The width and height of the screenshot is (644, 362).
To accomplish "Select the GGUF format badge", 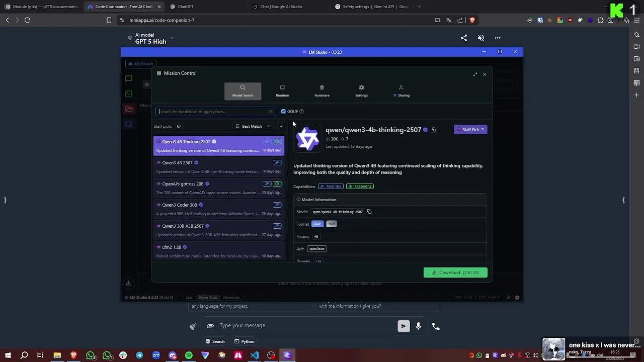I will pos(317,224).
